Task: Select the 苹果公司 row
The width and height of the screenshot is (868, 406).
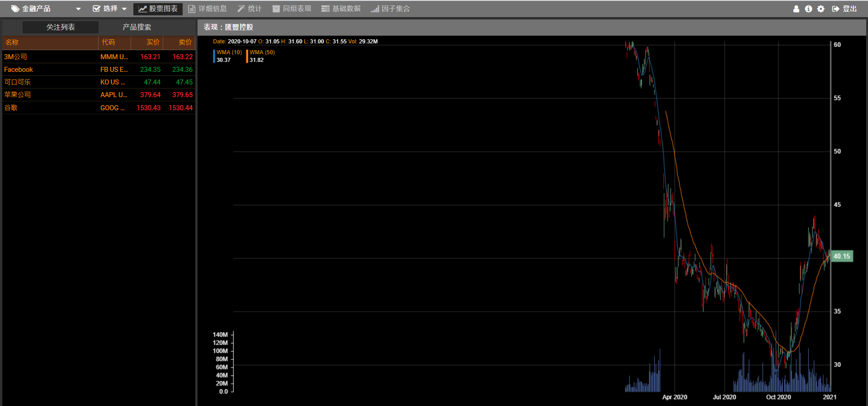Action: tap(99, 95)
